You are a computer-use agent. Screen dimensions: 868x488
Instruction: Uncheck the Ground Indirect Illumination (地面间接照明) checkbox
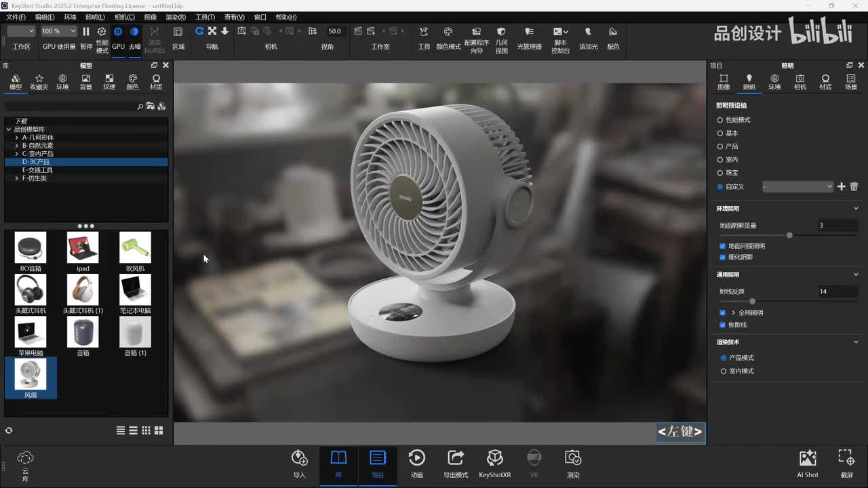(722, 246)
